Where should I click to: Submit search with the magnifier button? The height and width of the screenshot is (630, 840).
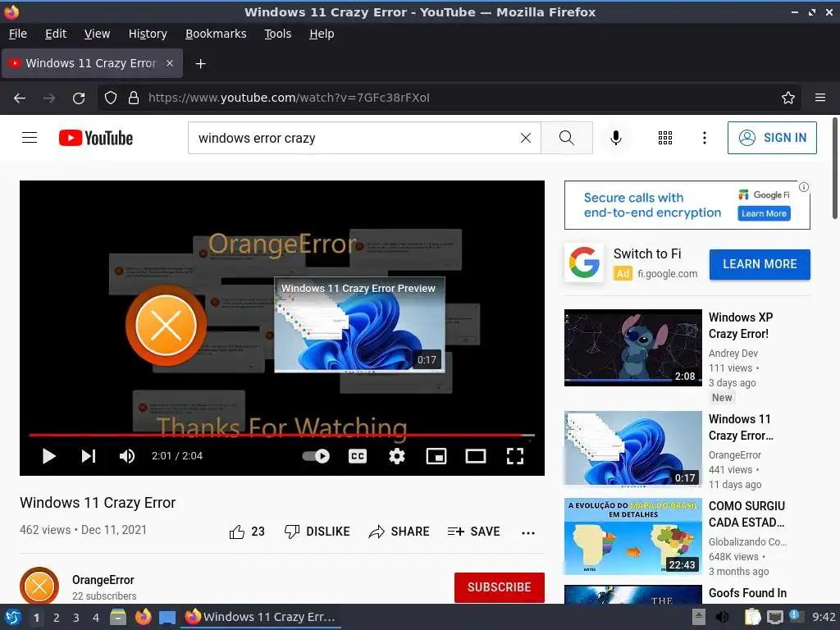[x=566, y=138]
